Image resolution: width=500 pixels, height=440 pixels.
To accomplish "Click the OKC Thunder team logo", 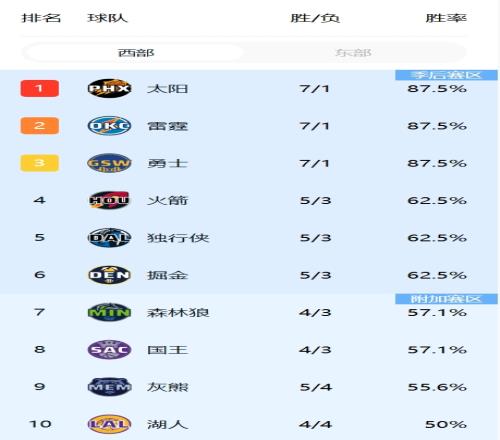I will [109, 126].
